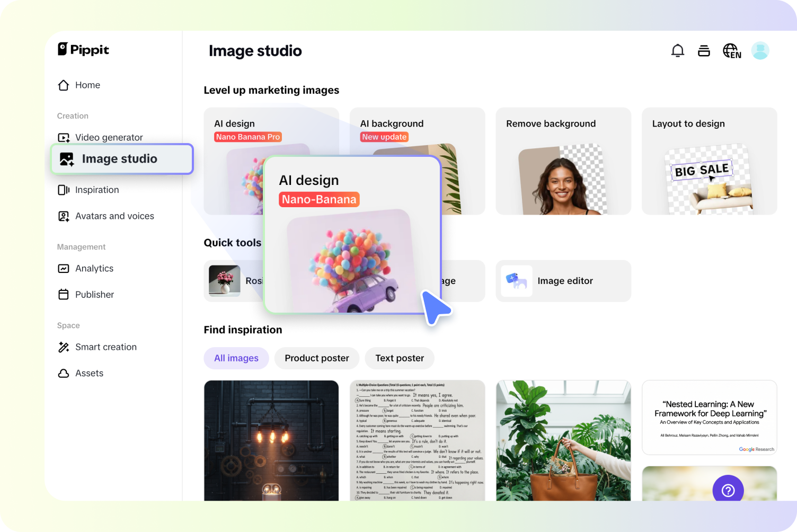Open the Remove background card
Screen dimensions: 797x532
coord(563,161)
